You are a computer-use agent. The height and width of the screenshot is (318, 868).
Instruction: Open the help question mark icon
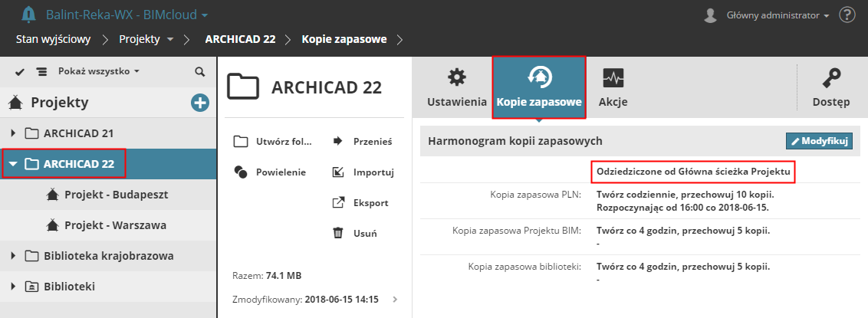pyautogui.click(x=847, y=15)
